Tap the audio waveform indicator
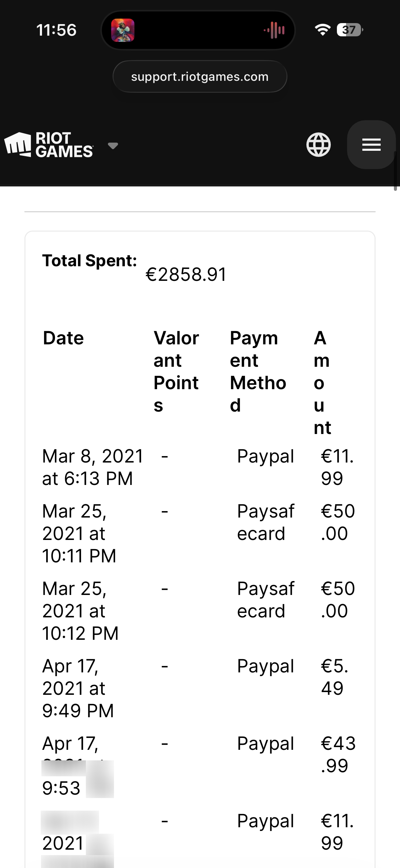 pyautogui.click(x=274, y=30)
